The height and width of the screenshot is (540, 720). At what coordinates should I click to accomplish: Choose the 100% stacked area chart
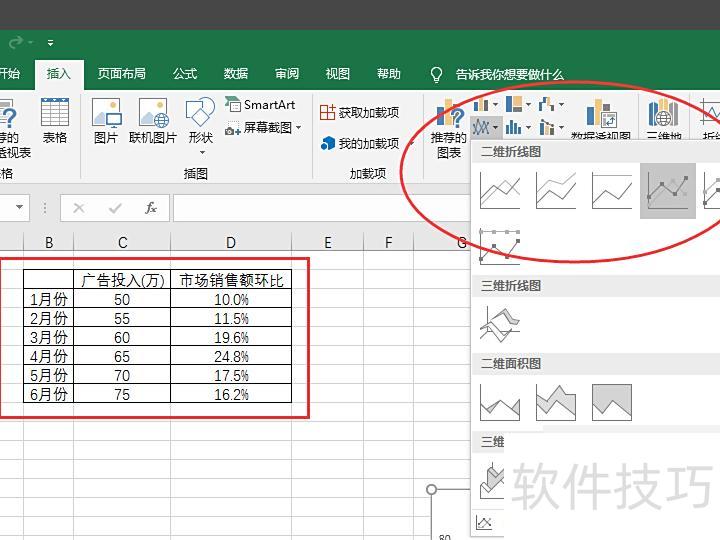click(x=611, y=402)
